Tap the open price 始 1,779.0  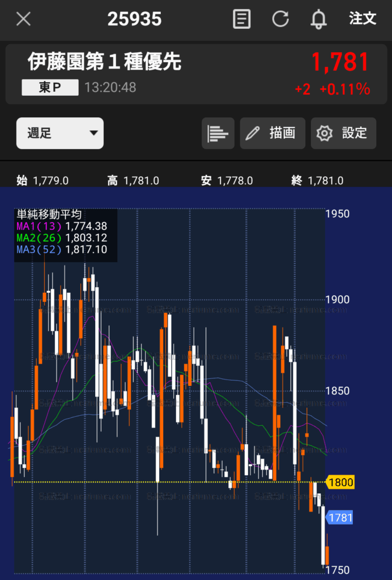(42, 181)
